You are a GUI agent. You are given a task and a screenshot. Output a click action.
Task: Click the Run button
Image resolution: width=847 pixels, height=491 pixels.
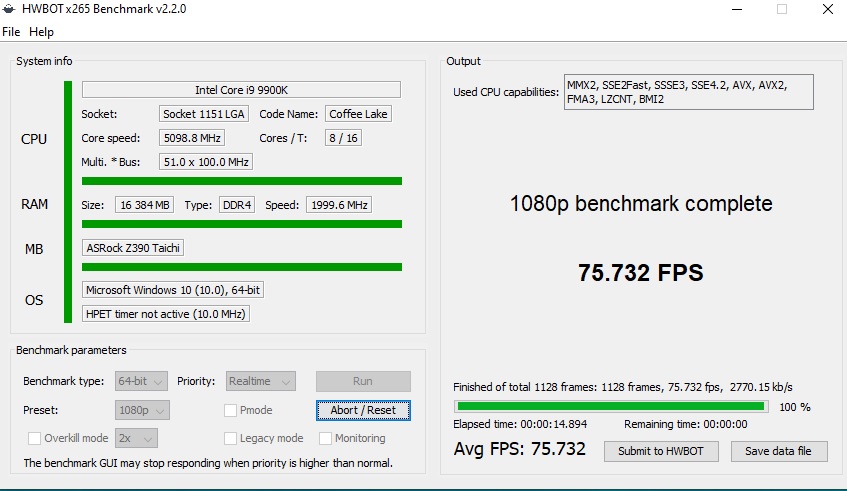pyautogui.click(x=363, y=381)
